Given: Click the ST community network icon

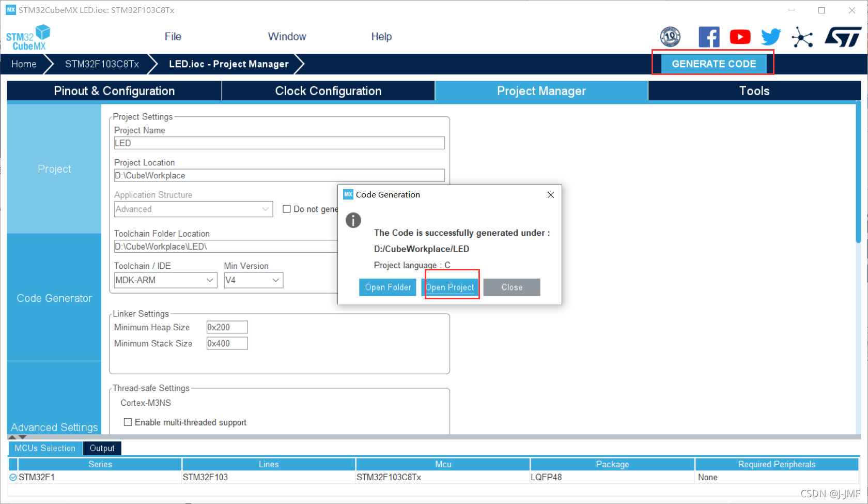Looking at the screenshot, I should tap(802, 37).
